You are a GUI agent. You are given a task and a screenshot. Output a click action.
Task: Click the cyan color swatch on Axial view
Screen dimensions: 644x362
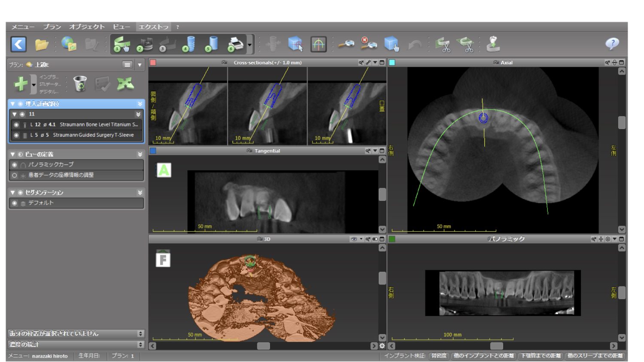[x=392, y=63]
